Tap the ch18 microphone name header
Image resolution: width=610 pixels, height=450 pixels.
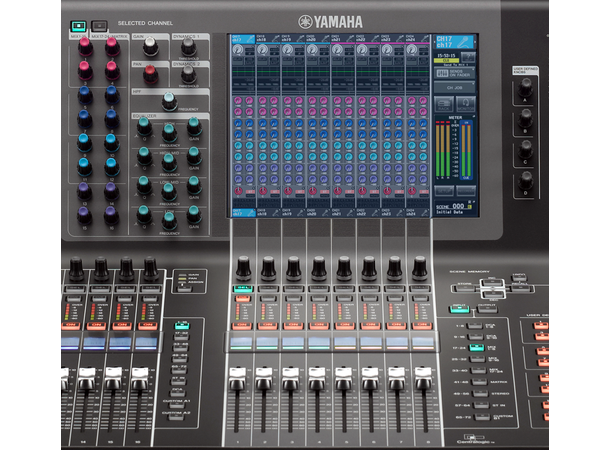point(268,38)
